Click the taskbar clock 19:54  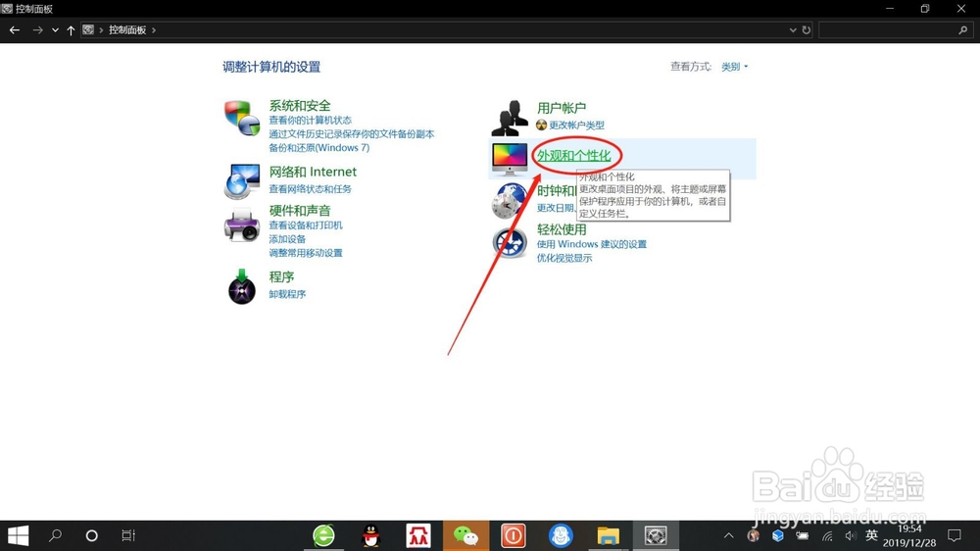pos(909,529)
